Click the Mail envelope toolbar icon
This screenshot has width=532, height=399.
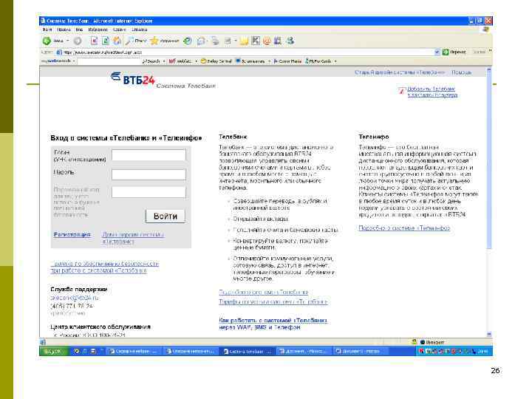coord(201,41)
